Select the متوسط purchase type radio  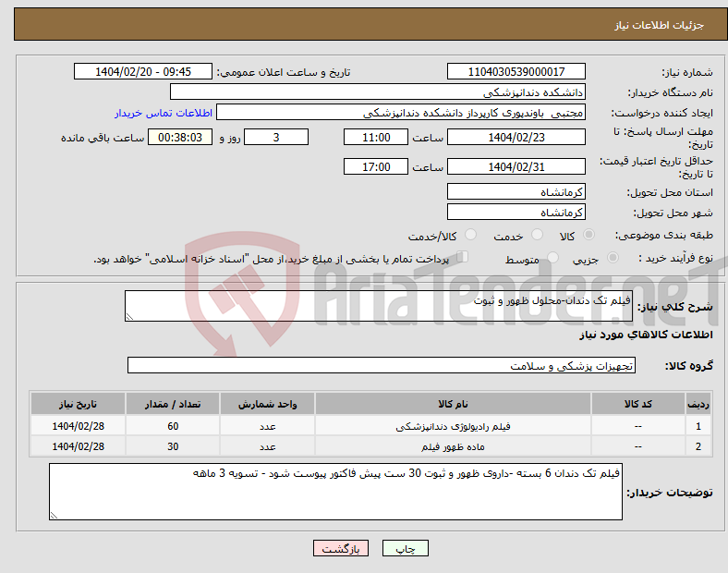pyautogui.click(x=552, y=257)
